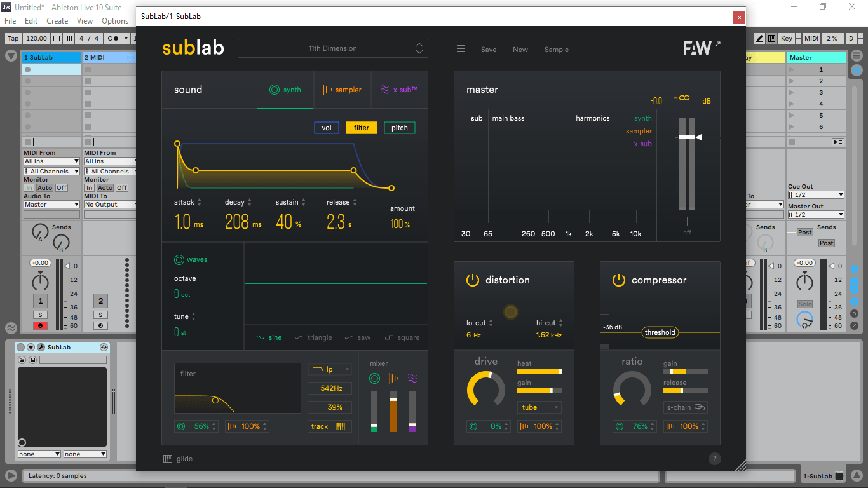Toggle arm record on track 1
The height and width of the screenshot is (488, 868).
click(x=40, y=326)
